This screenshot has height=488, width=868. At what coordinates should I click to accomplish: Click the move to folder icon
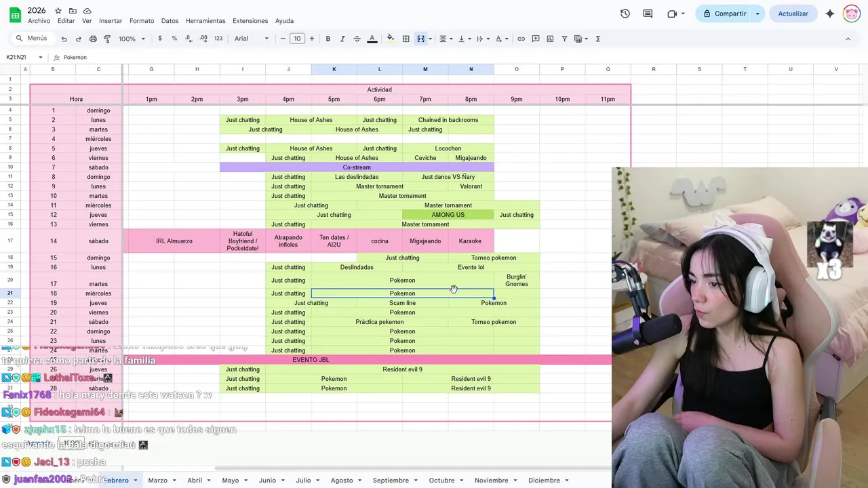(73, 11)
